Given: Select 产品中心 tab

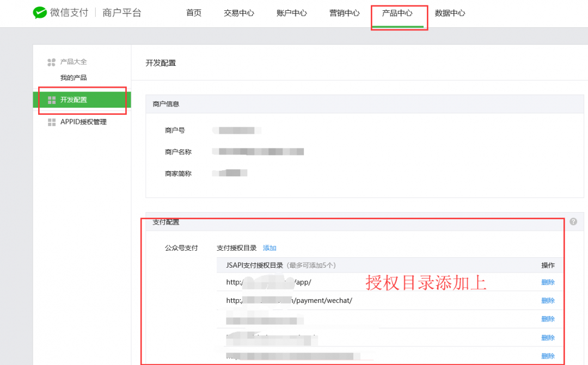Looking at the screenshot, I should pos(397,13).
